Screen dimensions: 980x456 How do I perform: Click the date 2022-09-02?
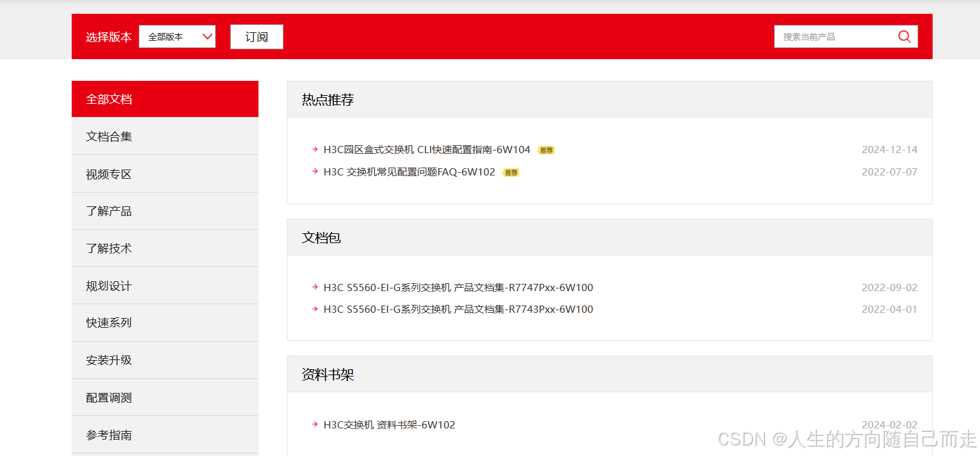coord(889,288)
